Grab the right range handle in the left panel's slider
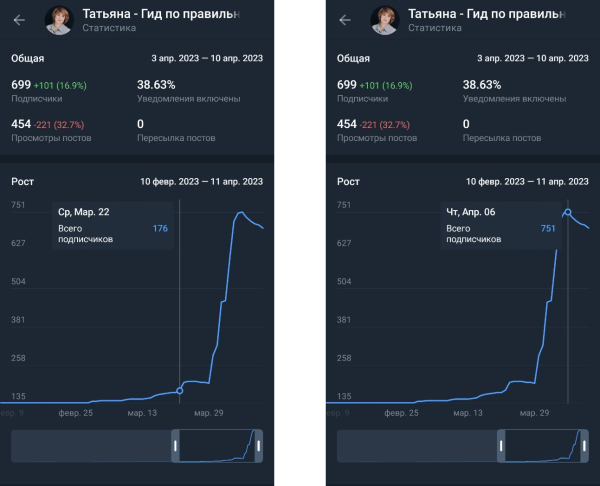Screen dimensions: 600x486 coord(258,446)
